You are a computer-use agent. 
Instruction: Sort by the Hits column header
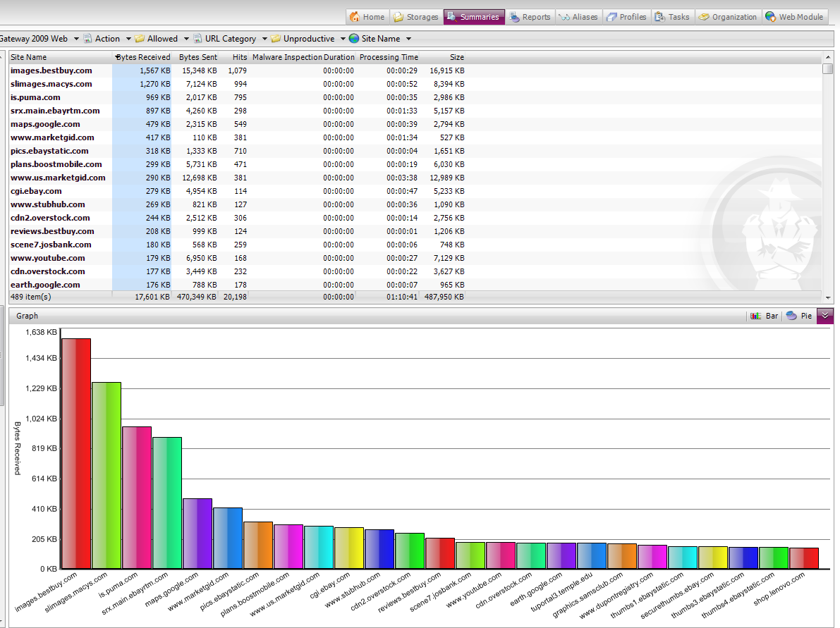point(233,57)
